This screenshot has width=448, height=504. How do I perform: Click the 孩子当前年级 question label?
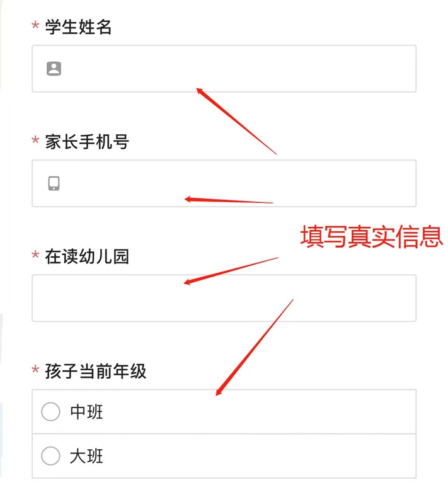point(95,371)
